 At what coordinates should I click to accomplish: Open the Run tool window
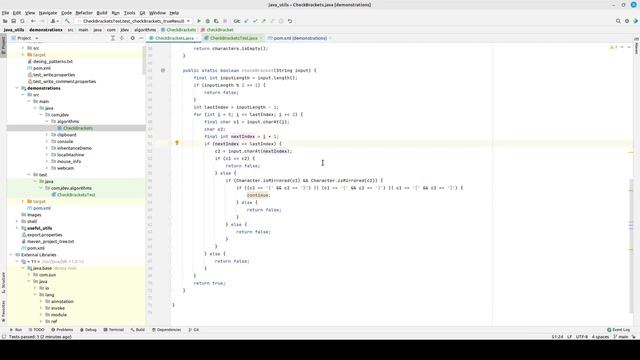(x=16, y=329)
